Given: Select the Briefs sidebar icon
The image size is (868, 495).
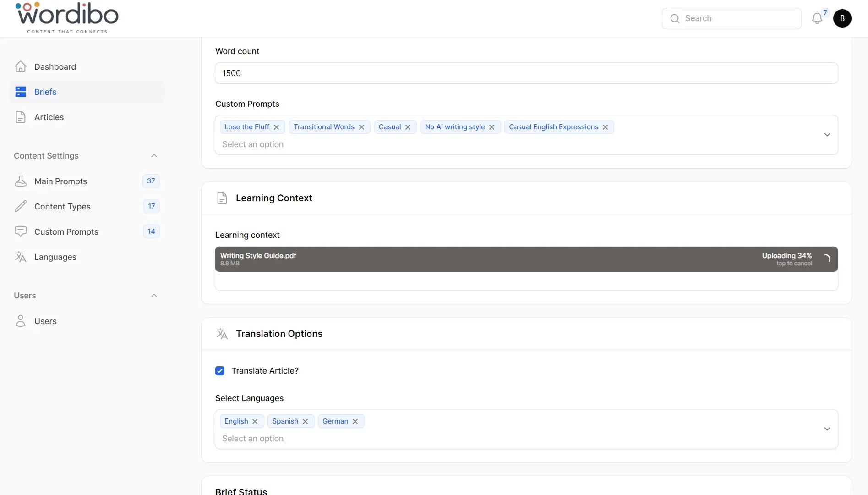Looking at the screenshot, I should pyautogui.click(x=21, y=92).
